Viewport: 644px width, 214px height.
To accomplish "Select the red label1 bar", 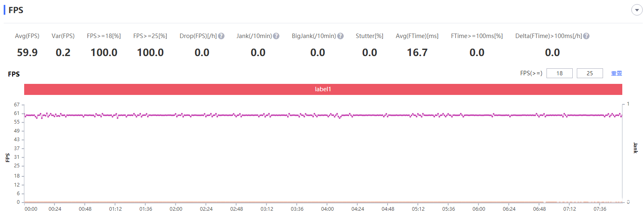I will [x=323, y=89].
